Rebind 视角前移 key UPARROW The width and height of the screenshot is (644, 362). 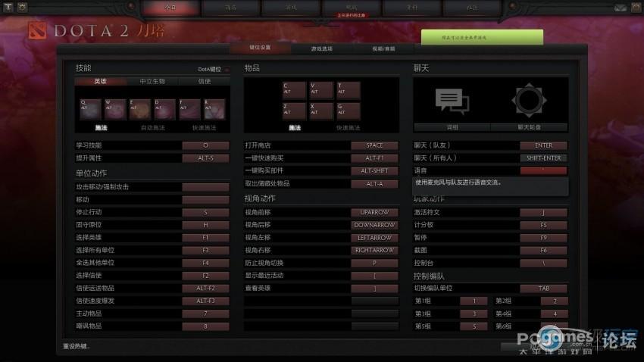tap(374, 212)
